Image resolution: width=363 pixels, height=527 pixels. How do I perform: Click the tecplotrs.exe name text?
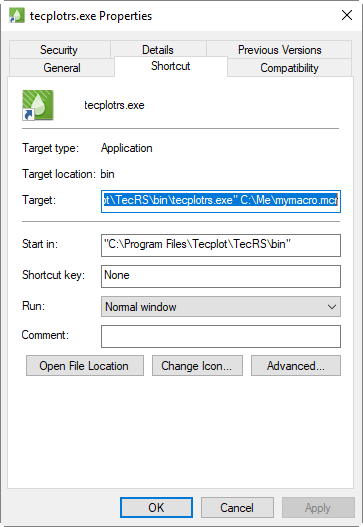[114, 105]
